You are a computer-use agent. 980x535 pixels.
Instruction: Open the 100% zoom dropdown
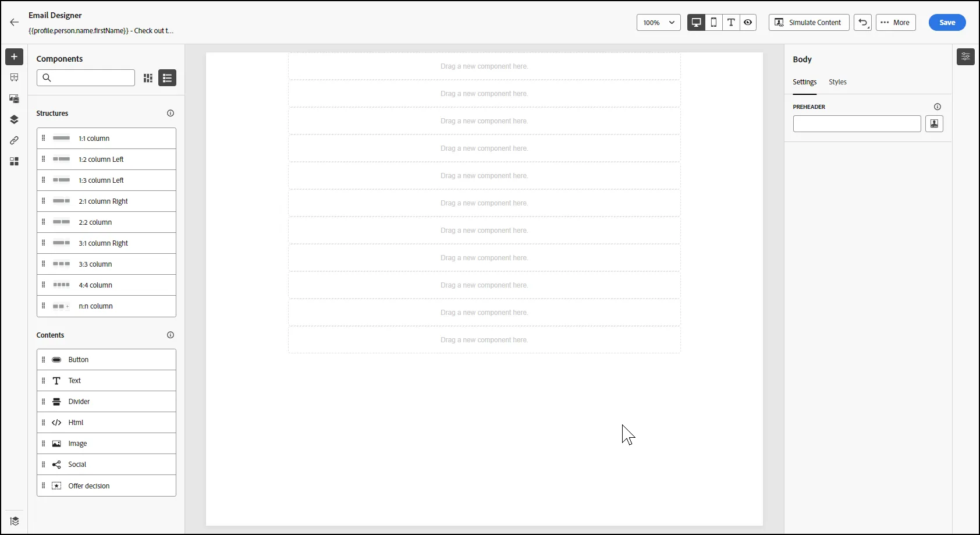pyautogui.click(x=659, y=23)
